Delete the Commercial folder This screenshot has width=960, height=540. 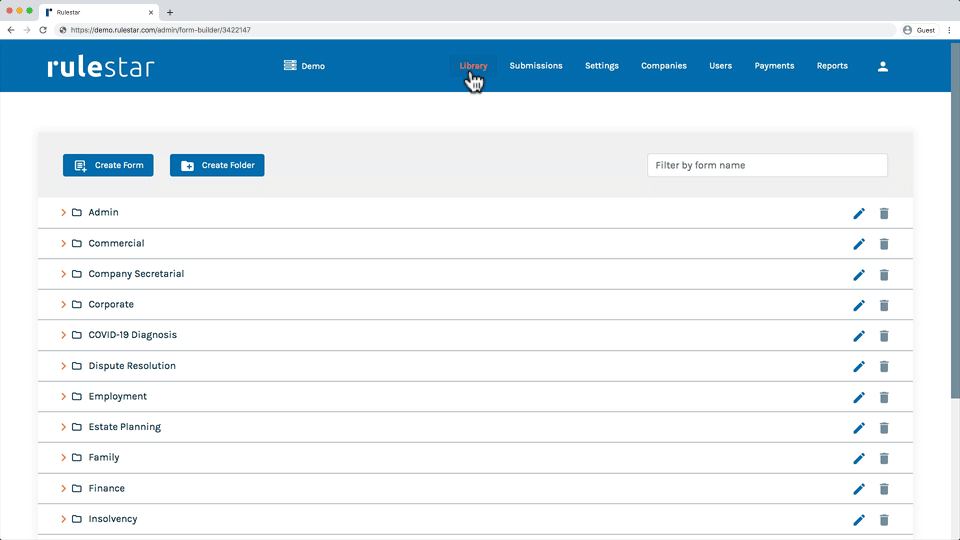[884, 244]
